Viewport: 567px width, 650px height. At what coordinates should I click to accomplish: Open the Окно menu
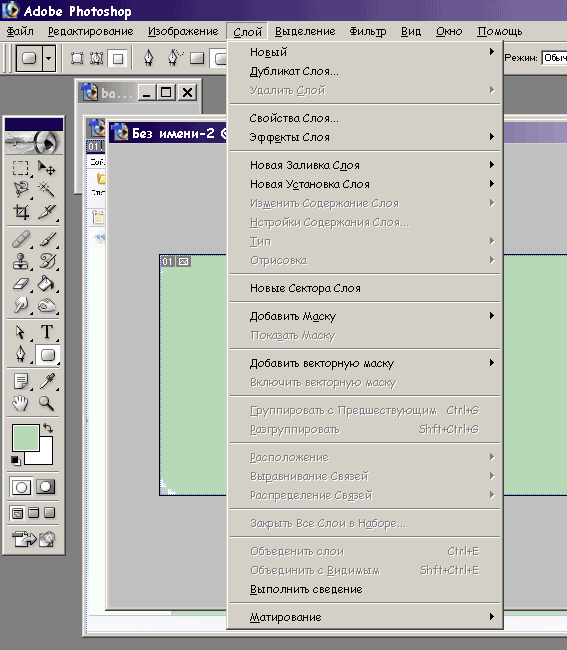449,31
